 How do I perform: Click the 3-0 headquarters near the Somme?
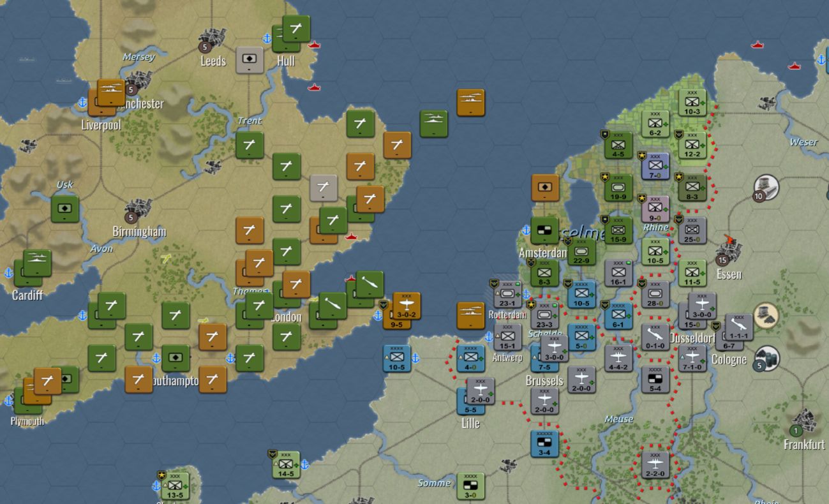(x=470, y=486)
